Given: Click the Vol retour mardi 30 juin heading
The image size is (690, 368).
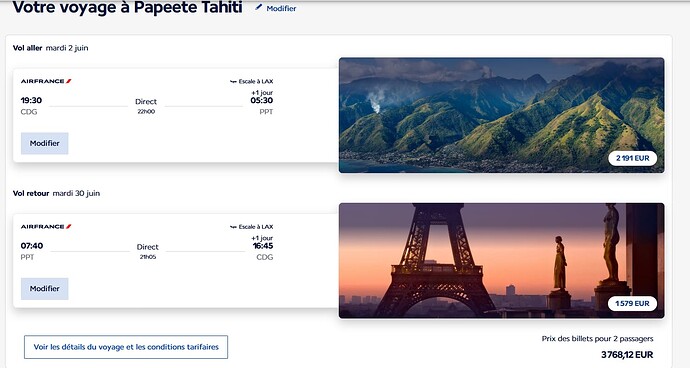Looking at the screenshot, I should (x=56, y=193).
